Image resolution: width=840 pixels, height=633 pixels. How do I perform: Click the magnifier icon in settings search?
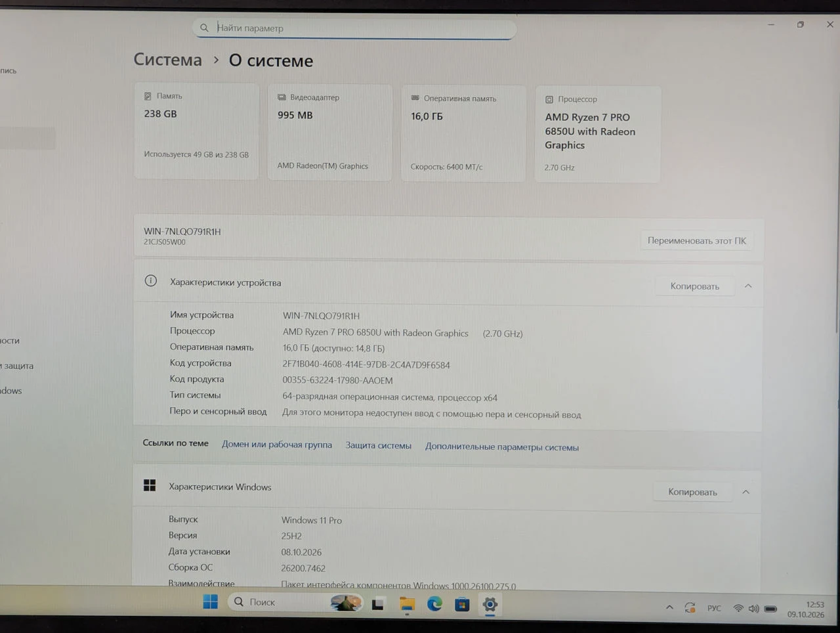[x=204, y=28]
